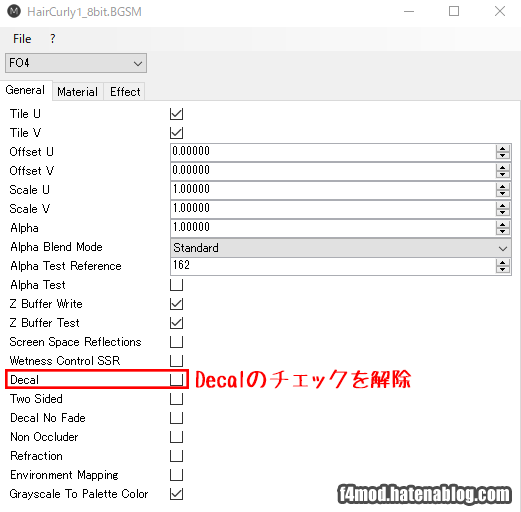Click the Offset U value field
This screenshot has width=521, height=512.
pos(333,152)
